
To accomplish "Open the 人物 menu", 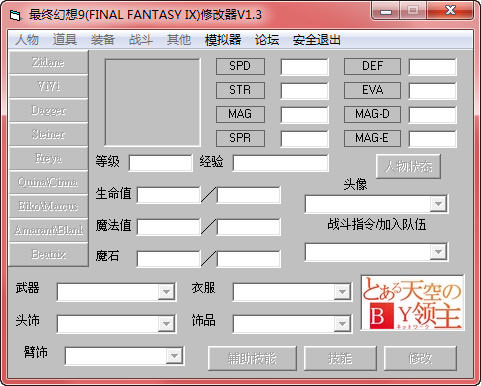I will 27,40.
